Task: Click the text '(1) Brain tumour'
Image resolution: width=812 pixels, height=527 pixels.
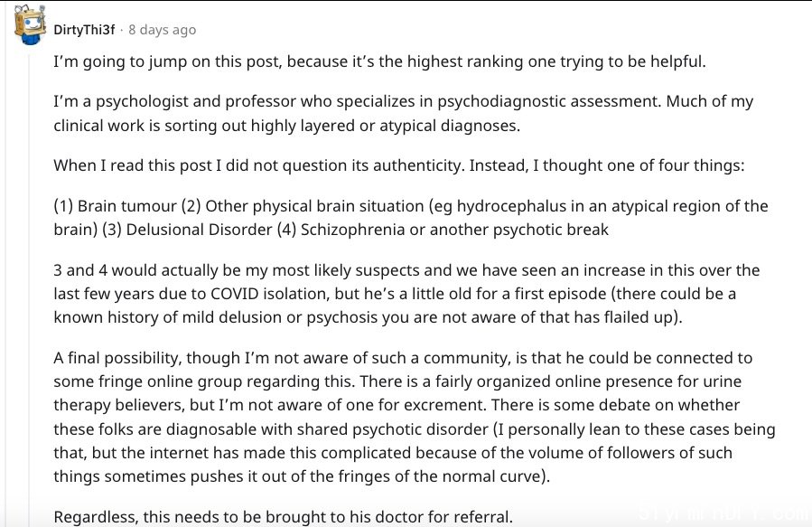Action: (x=115, y=206)
